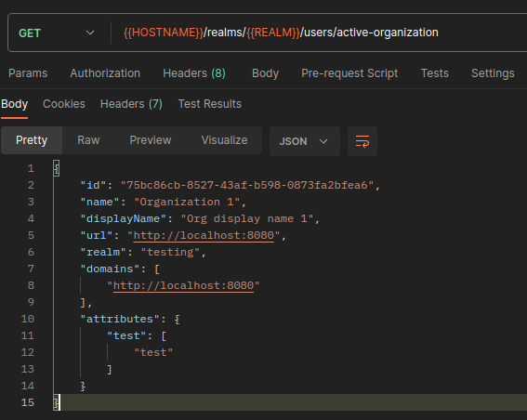Open the Settings tab

[x=493, y=73]
